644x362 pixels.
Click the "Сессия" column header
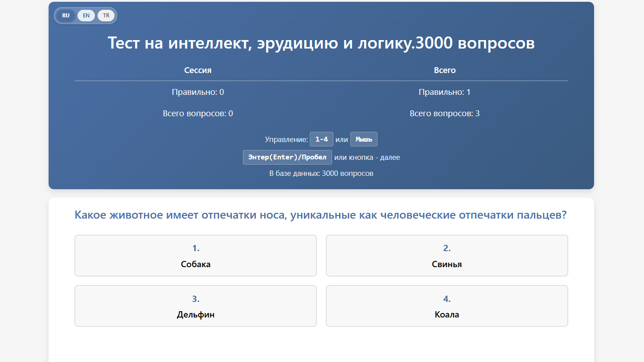pyautogui.click(x=197, y=70)
